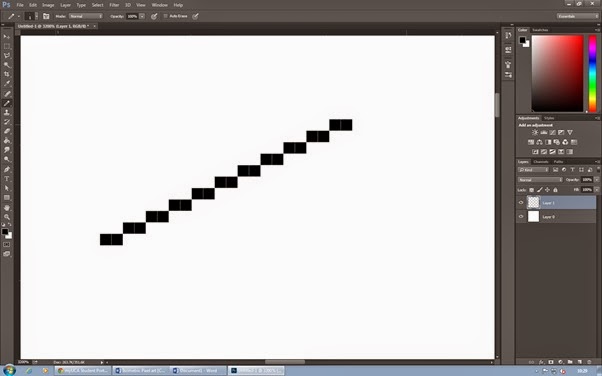Image resolution: width=602 pixels, height=376 pixels.
Task: Open the Essentials workspace dropdown
Action: (577, 16)
